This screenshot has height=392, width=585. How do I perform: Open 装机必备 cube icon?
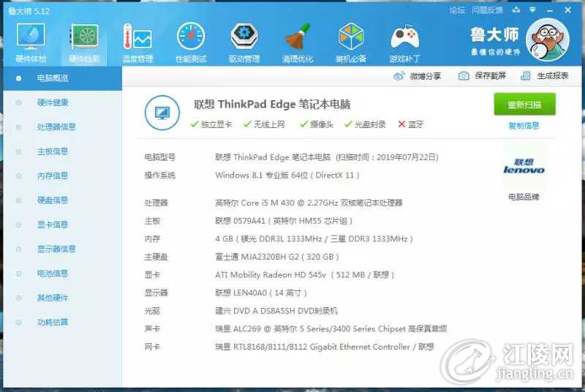click(351, 42)
